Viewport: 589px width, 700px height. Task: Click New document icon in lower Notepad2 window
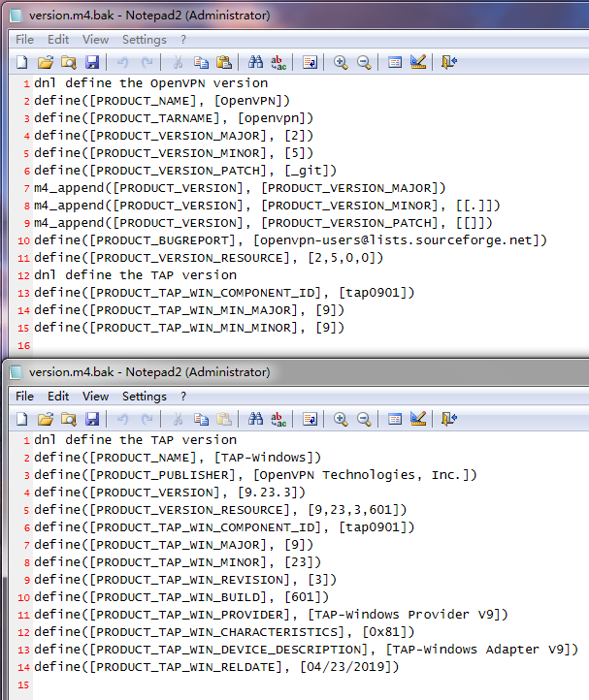point(22,419)
